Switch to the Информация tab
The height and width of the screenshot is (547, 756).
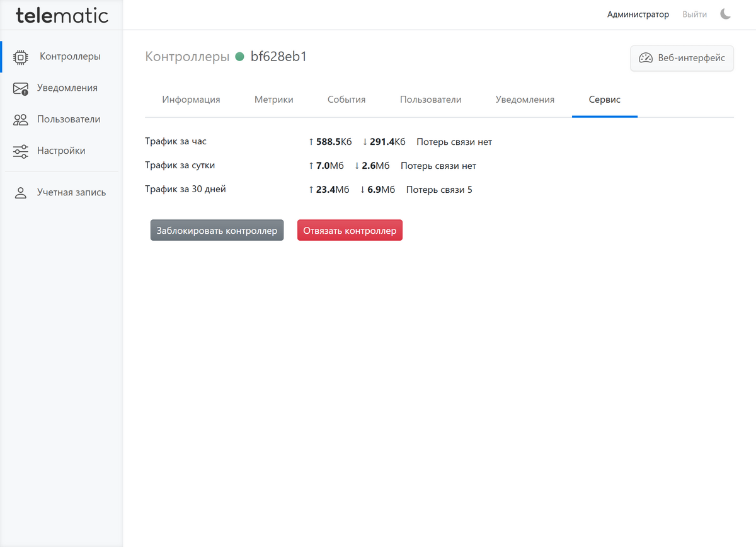(x=191, y=100)
